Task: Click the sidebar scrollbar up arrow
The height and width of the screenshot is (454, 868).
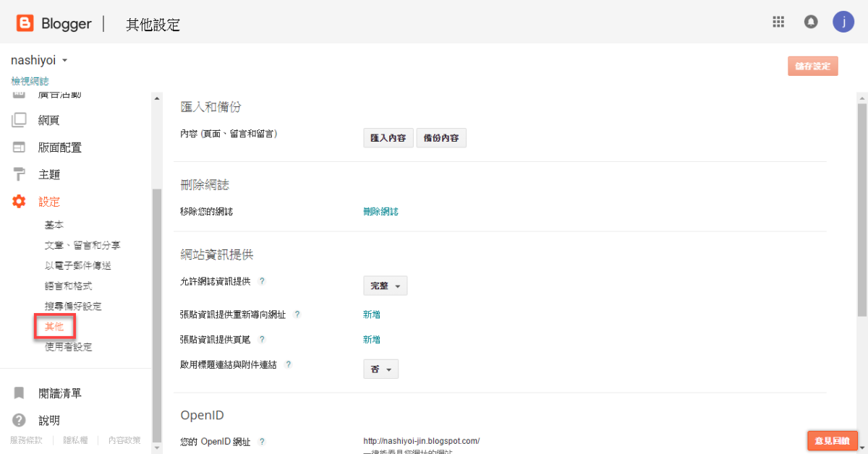Action: tap(156, 98)
